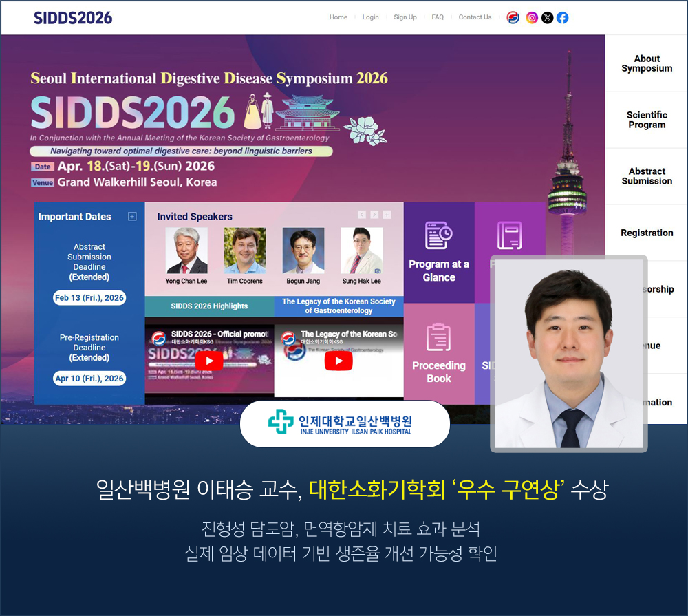
Task: Click Yong Chan Lee speaker photo
Action: click(186, 251)
